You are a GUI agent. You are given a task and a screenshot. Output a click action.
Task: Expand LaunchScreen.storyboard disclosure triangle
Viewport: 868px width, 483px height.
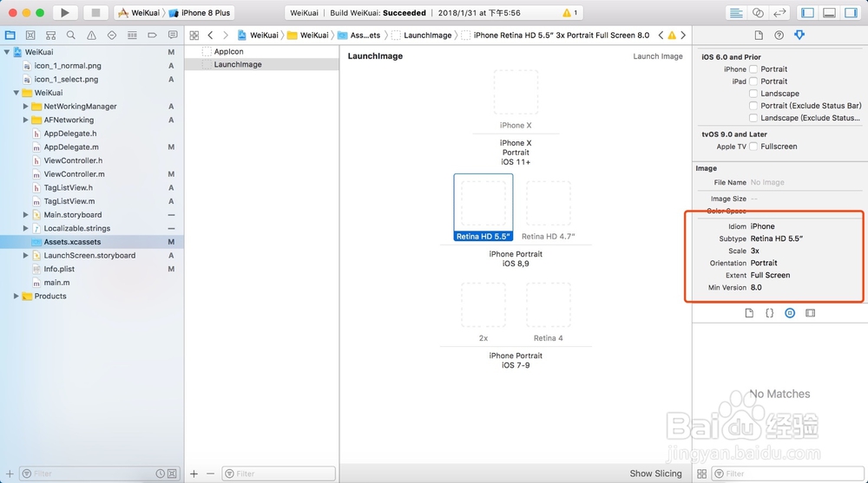25,256
